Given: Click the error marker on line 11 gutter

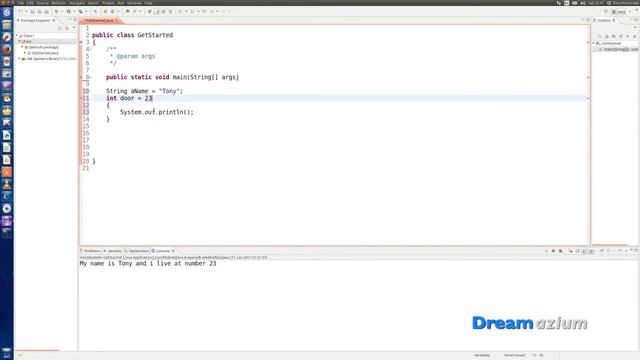Looking at the screenshot, I should coord(81,98).
